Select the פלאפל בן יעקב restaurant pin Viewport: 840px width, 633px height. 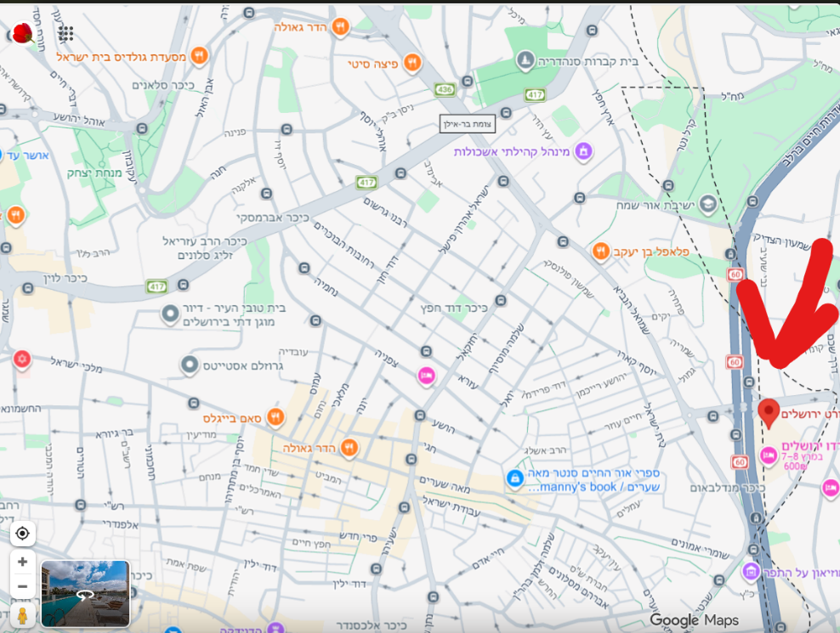(x=600, y=252)
